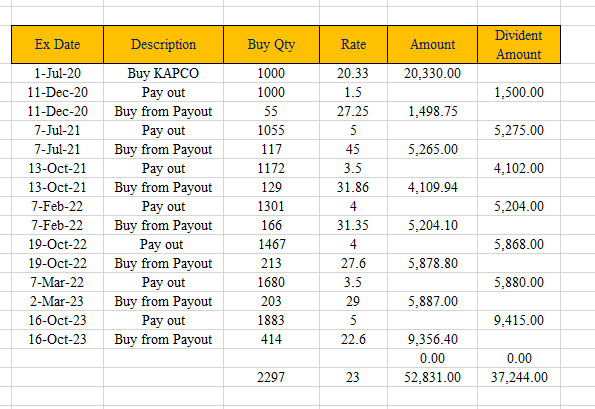The width and height of the screenshot is (595, 409).
Task: Select the 37,244.00 total dividend cell
Action: pyautogui.click(x=519, y=377)
